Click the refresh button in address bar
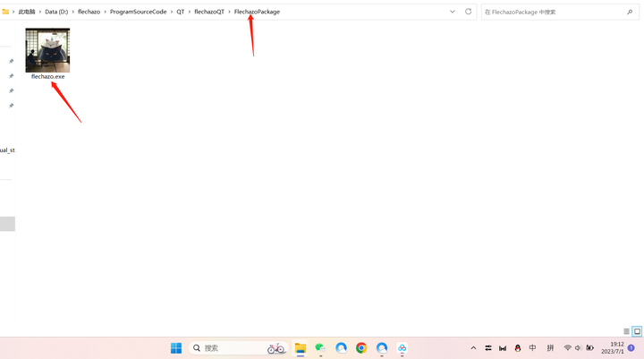Viewport: 644px width, 359px height. click(468, 12)
